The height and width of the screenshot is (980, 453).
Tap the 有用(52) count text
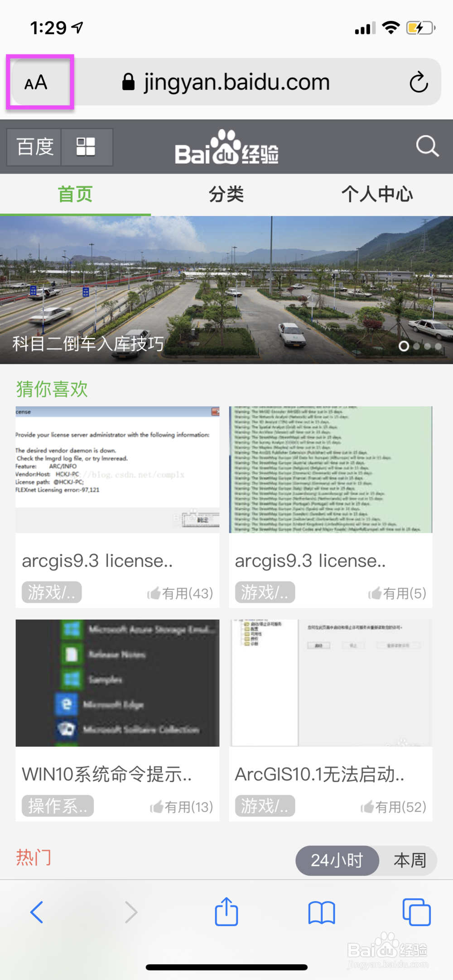pos(401,807)
